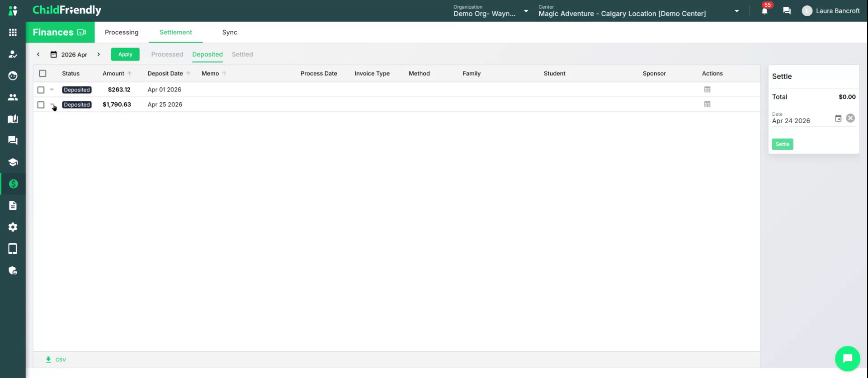Screen dimensions: 868x378
Task: Check the $263.12 deposit row checkbox
Action: [x=41, y=90]
